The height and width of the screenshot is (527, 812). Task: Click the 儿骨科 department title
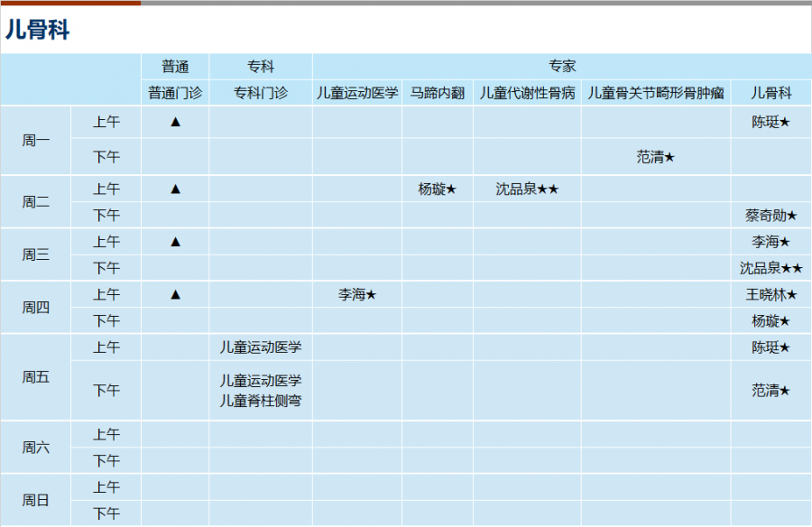pyautogui.click(x=37, y=29)
